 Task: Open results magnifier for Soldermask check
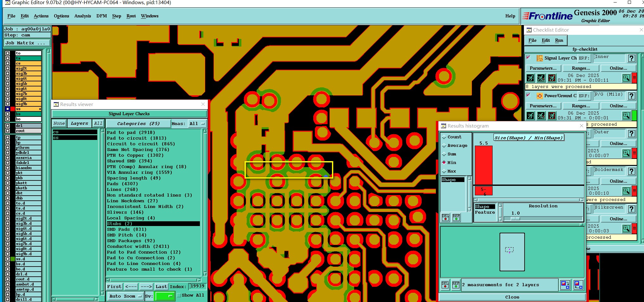pyautogui.click(x=626, y=191)
